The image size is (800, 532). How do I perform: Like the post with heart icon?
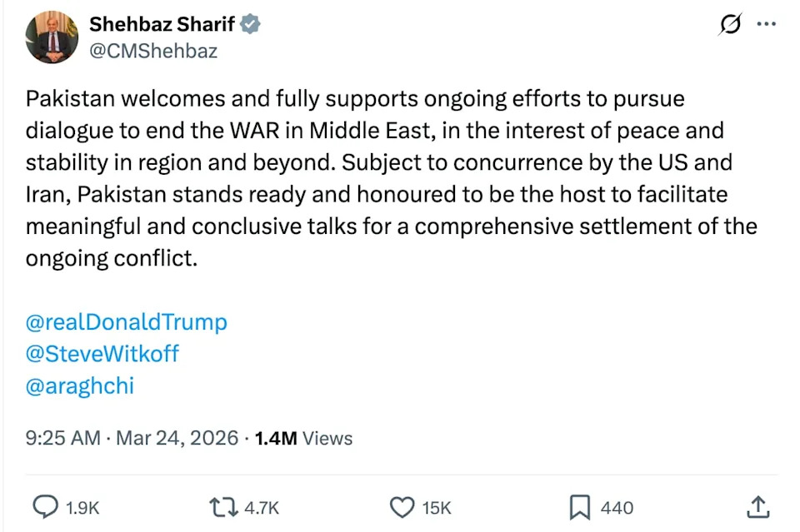coord(402,507)
